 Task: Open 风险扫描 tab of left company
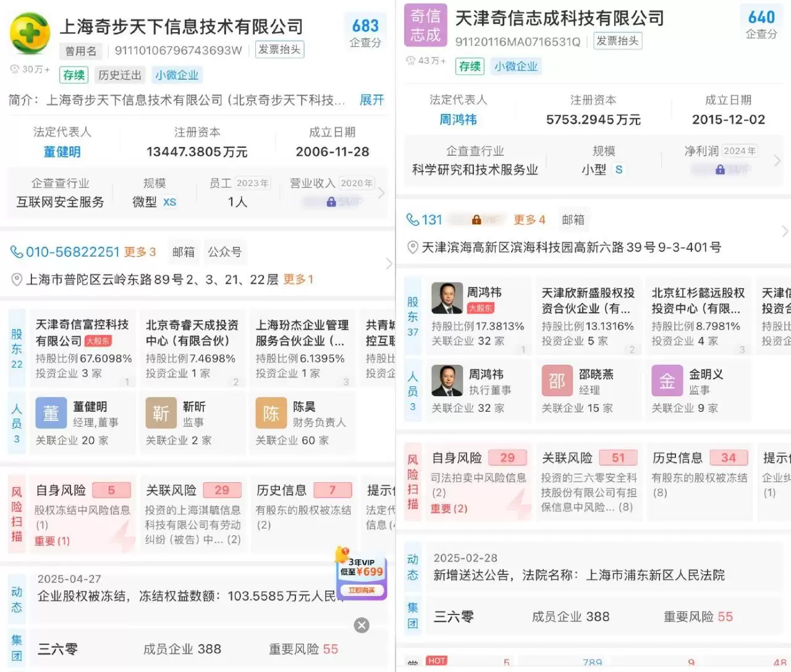pyautogui.click(x=17, y=513)
